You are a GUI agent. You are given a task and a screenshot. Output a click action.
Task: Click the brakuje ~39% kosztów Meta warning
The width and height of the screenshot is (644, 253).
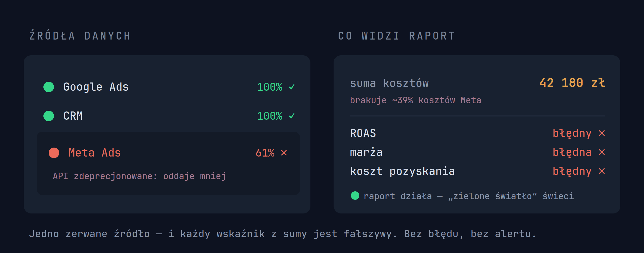416,100
